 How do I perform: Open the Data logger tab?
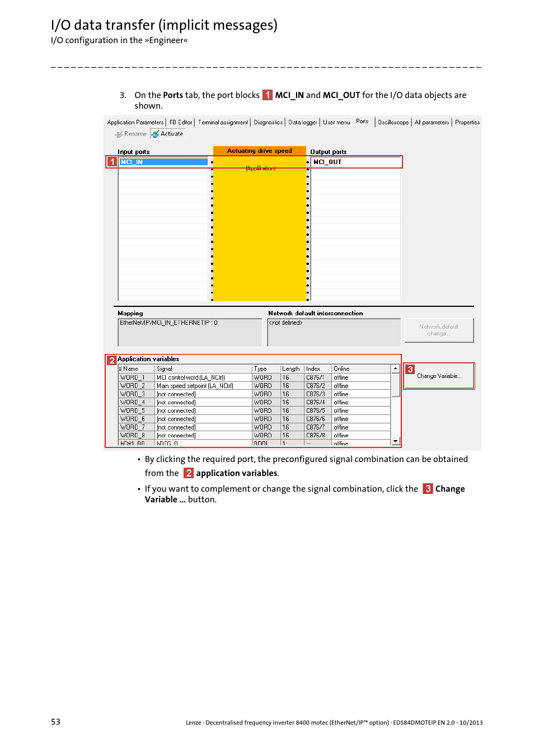pos(303,122)
